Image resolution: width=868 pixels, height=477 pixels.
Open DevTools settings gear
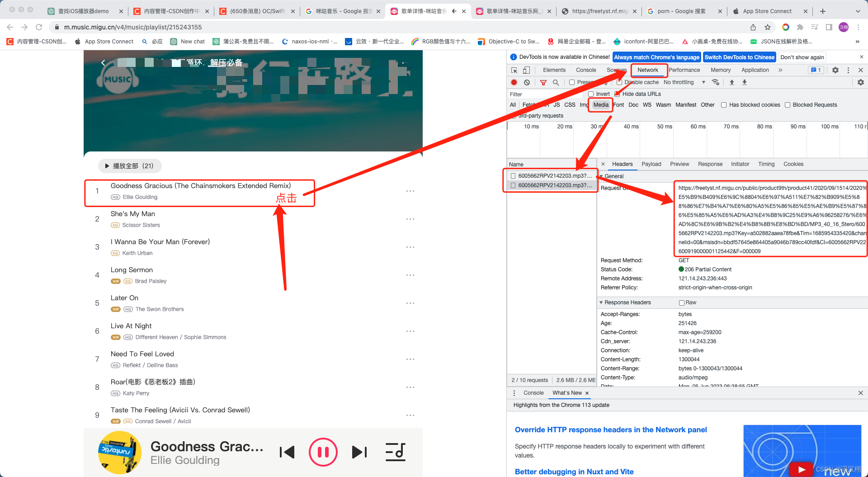point(835,70)
